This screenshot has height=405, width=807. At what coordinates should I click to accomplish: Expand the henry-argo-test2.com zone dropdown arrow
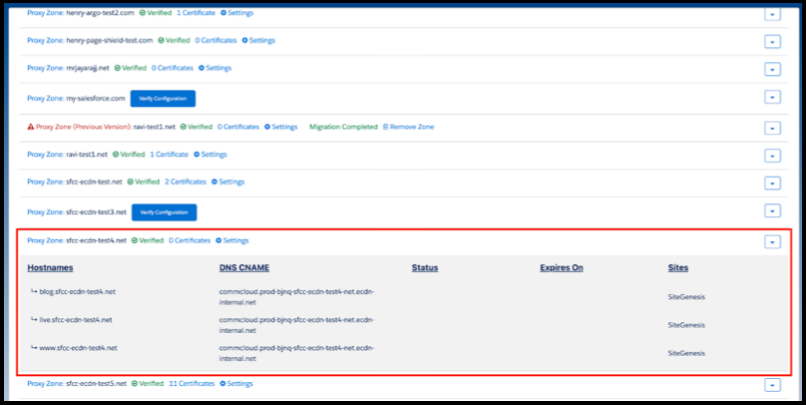[772, 14]
